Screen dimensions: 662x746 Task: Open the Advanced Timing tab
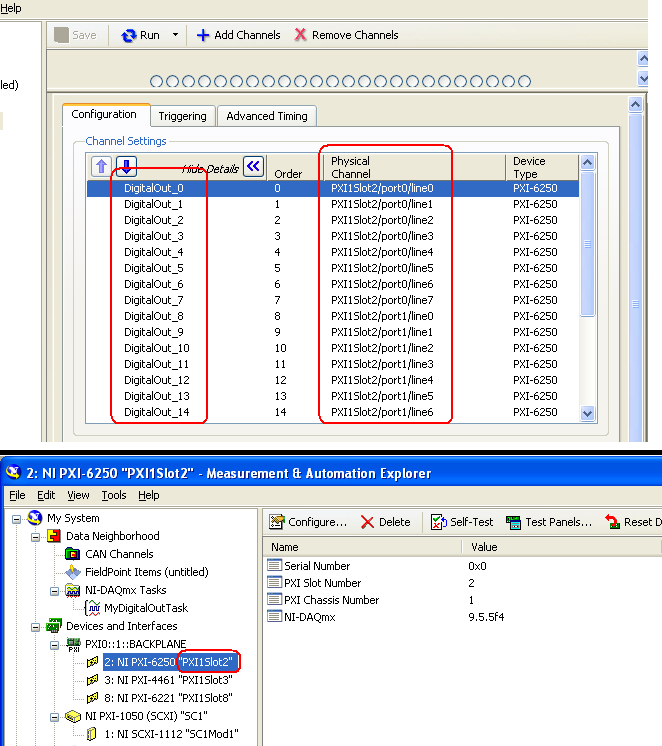pyautogui.click(x=267, y=116)
